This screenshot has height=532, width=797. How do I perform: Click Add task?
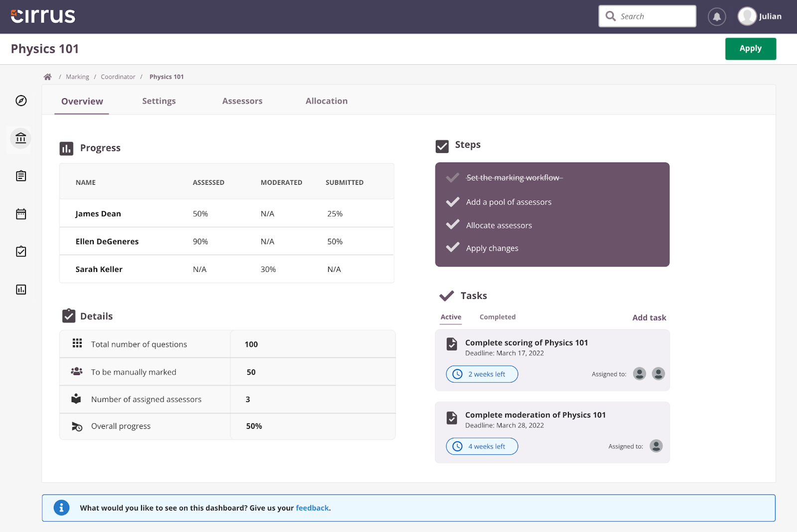pyautogui.click(x=649, y=318)
